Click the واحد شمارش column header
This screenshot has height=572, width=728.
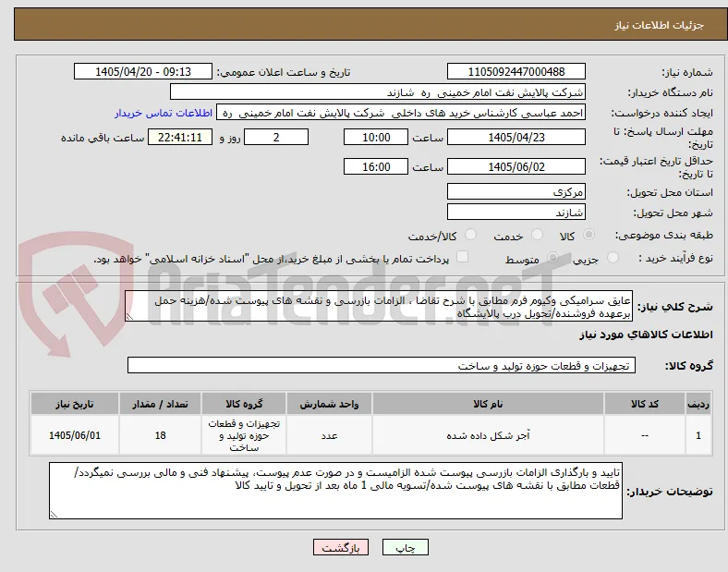[329, 404]
